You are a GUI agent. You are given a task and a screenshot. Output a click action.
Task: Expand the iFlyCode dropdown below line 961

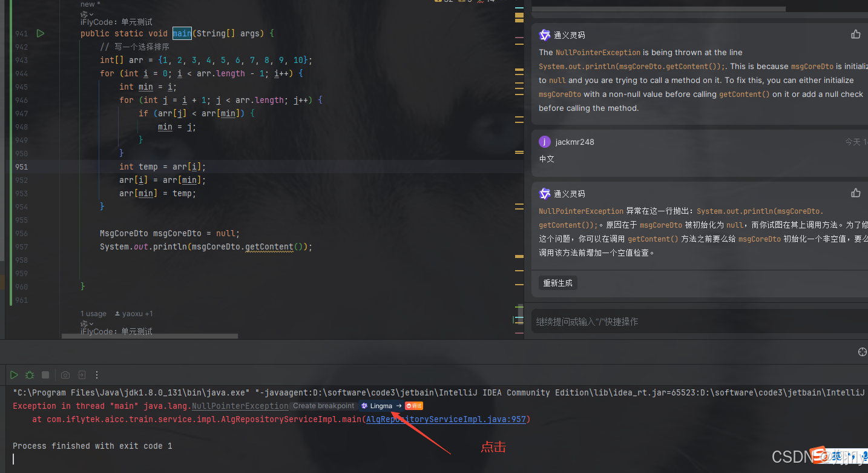click(x=88, y=323)
